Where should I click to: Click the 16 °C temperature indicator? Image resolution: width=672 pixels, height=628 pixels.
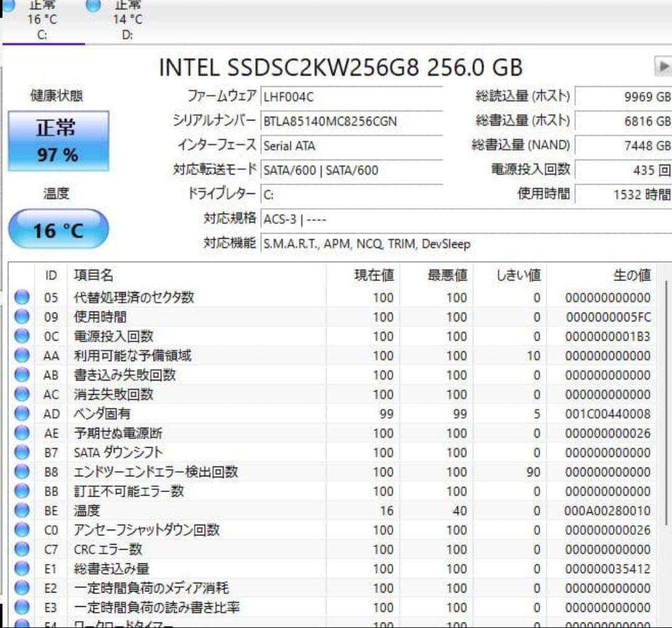point(59,229)
